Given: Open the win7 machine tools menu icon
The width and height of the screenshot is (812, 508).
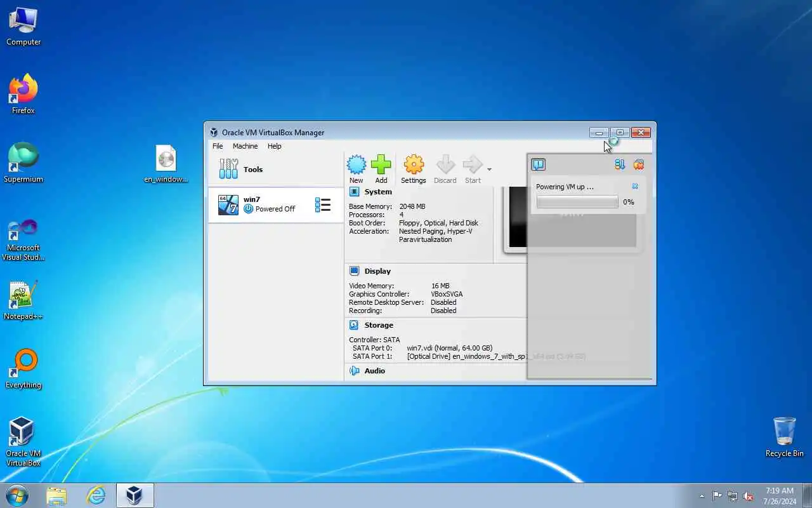Looking at the screenshot, I should [323, 204].
